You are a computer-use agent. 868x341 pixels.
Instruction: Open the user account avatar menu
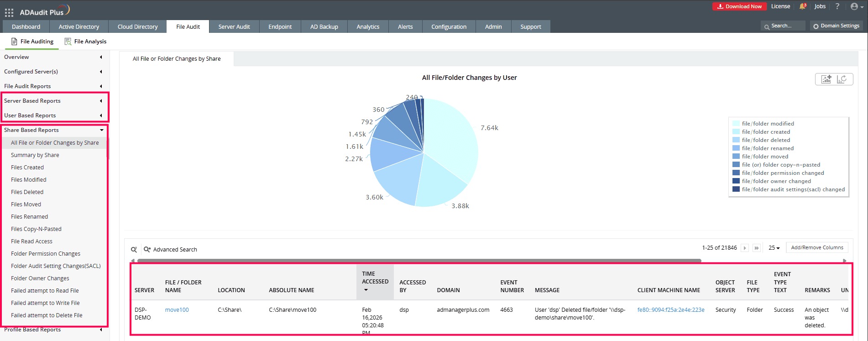pos(857,6)
